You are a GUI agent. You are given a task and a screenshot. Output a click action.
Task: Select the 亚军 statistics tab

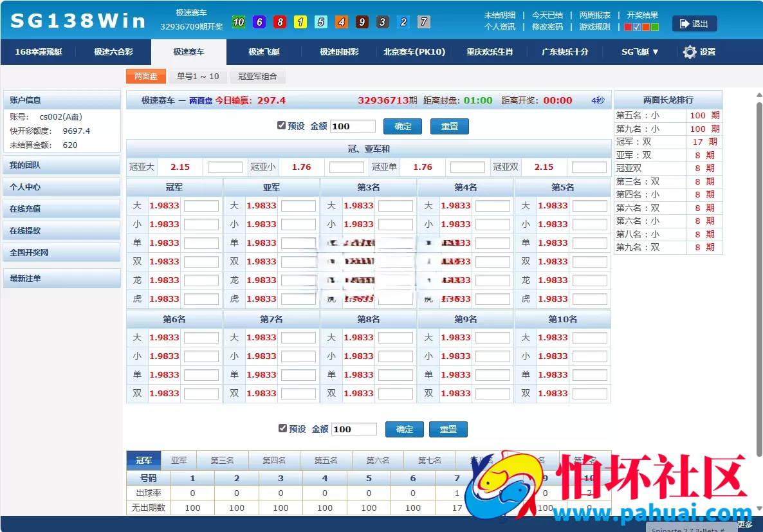tap(179, 461)
